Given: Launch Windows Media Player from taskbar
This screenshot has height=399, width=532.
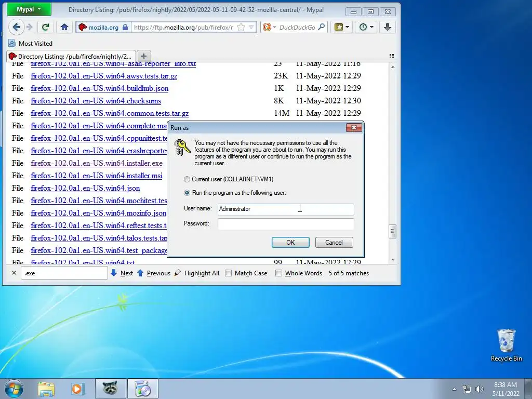Looking at the screenshot, I should [77, 389].
